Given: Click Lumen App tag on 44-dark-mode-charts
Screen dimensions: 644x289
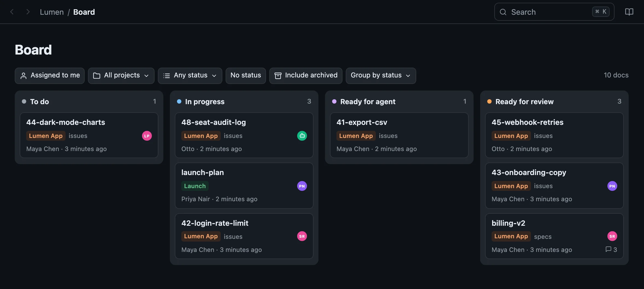Looking at the screenshot, I should tap(46, 136).
